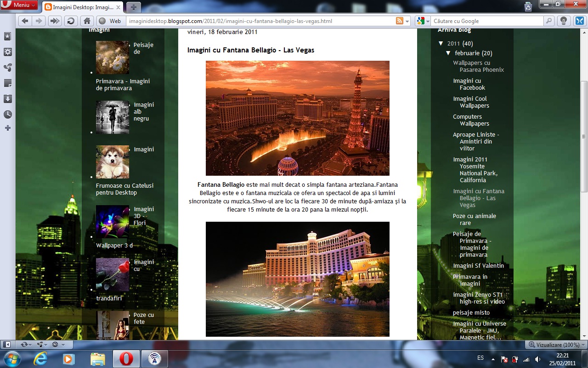588x368 pixels.
Task: Click the puppy thumbnail in left sidebar
Action: pyautogui.click(x=113, y=162)
